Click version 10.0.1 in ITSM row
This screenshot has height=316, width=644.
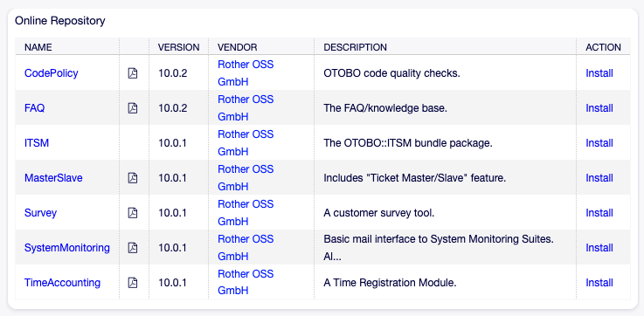point(173,143)
